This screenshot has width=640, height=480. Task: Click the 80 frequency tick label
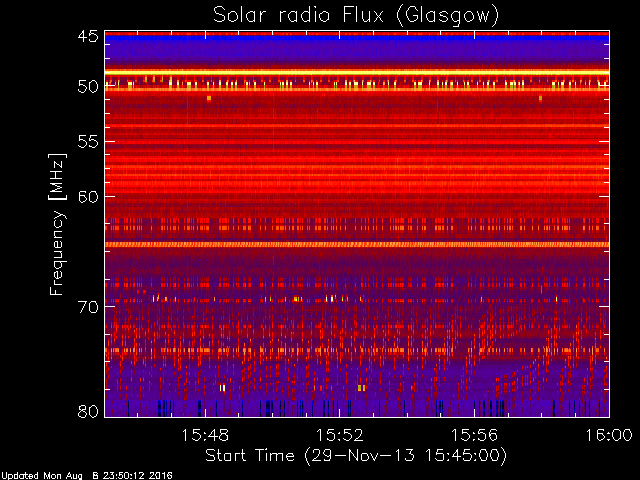88,411
